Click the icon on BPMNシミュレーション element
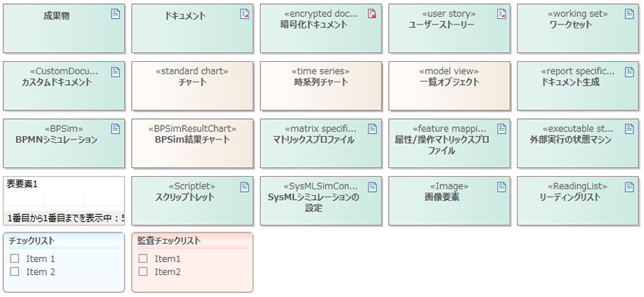The height and width of the screenshot is (297, 644). [116, 129]
